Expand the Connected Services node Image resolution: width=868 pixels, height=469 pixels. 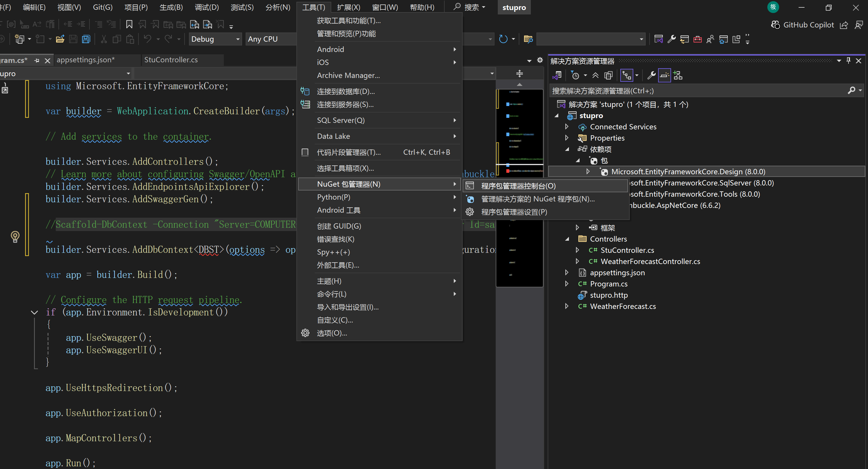click(x=567, y=127)
